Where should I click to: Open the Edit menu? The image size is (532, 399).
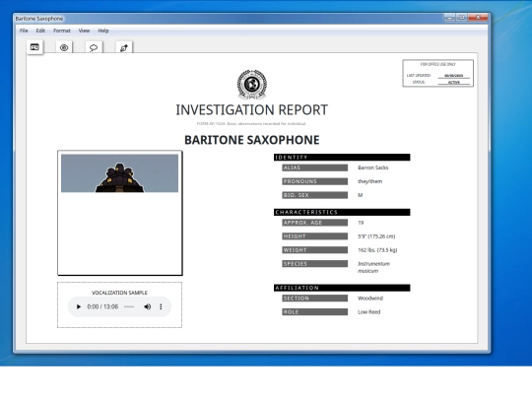[40, 31]
